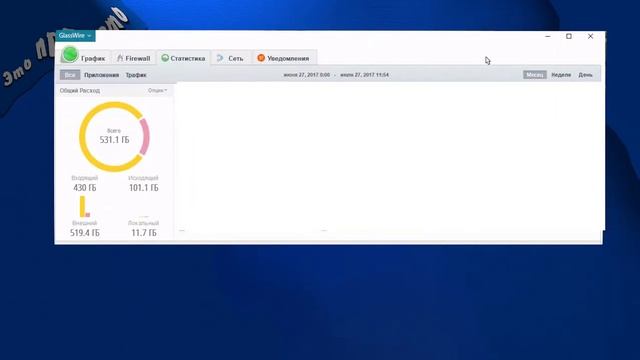Click the 11.7 ГБ local value
The width and height of the screenshot is (640, 360).
pyautogui.click(x=144, y=233)
